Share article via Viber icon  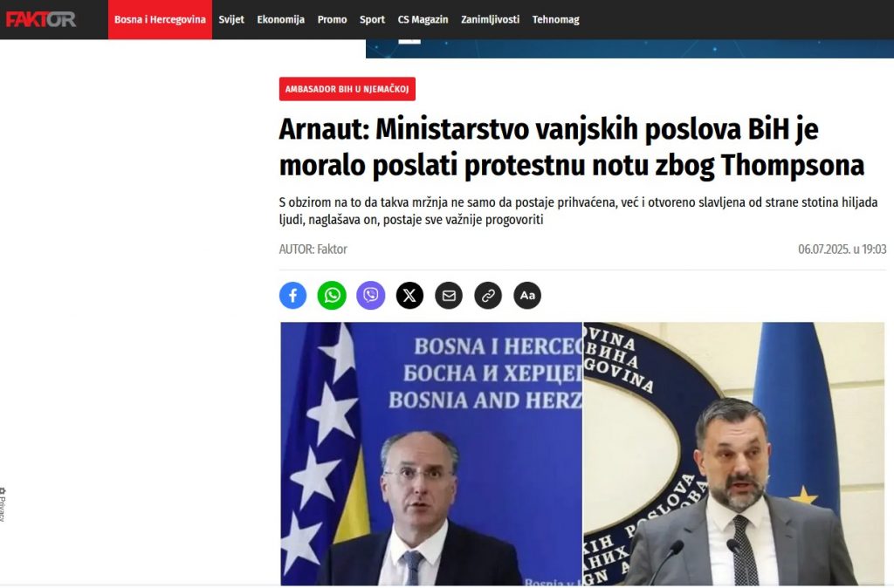(x=370, y=295)
